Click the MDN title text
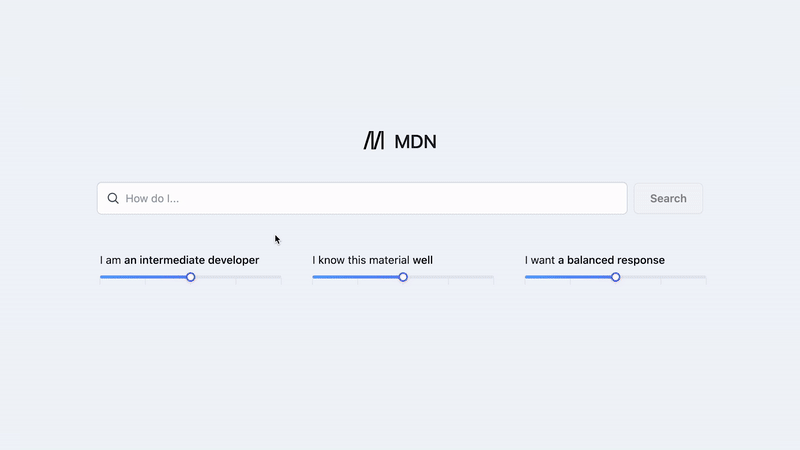 pos(415,142)
